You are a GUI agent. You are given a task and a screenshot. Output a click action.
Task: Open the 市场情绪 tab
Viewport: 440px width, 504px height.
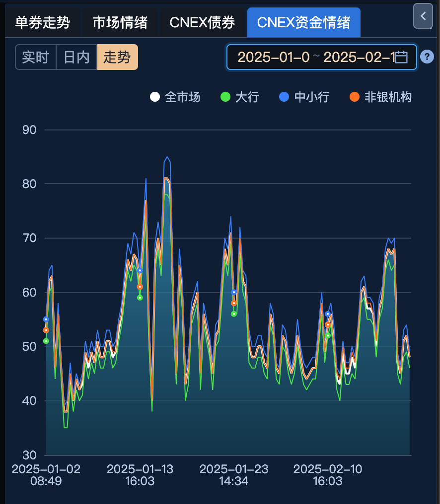tap(120, 22)
